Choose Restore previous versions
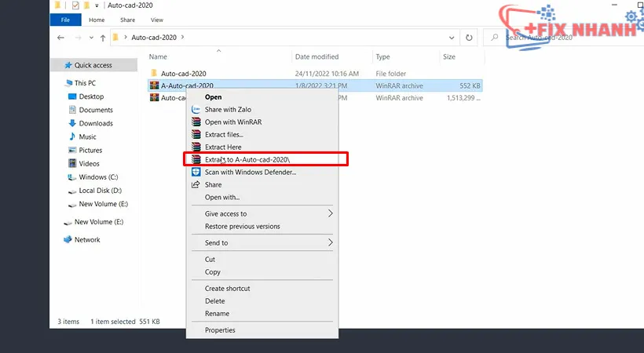The image size is (644, 353). coord(243,226)
